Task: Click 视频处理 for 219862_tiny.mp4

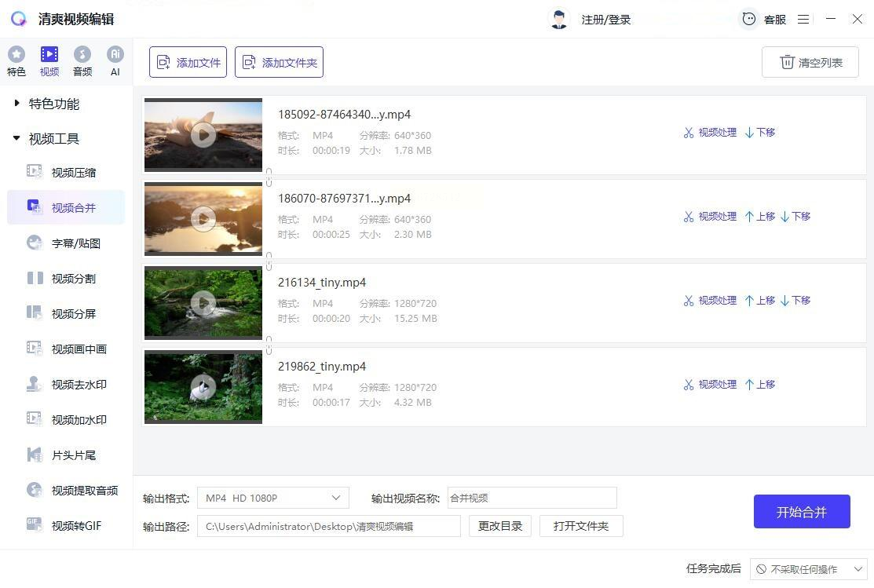Action: (x=710, y=385)
